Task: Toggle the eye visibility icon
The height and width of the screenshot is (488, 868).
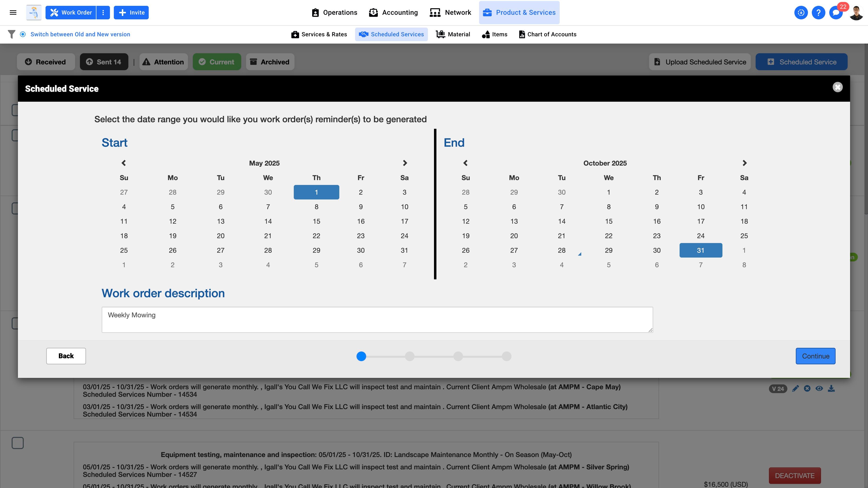Action: tap(819, 389)
